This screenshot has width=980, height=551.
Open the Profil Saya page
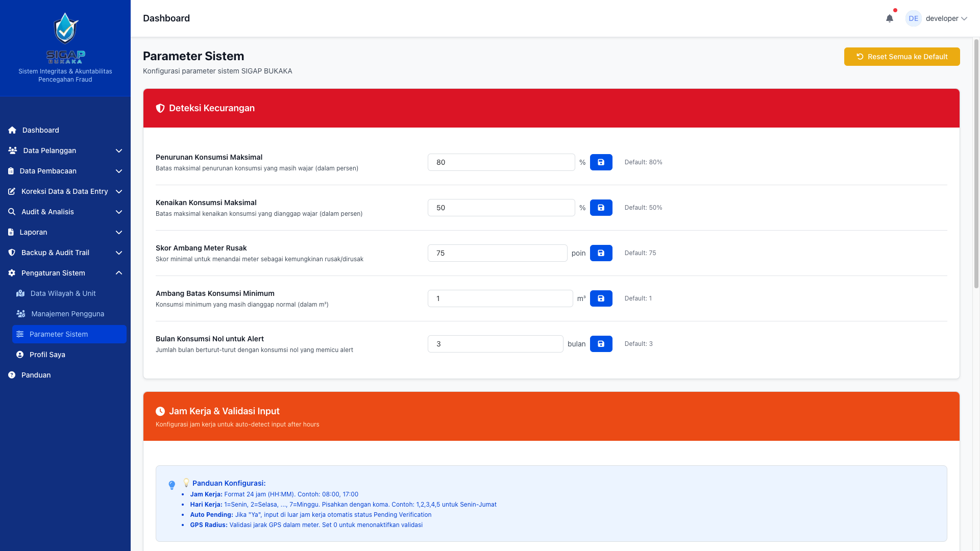tap(47, 355)
